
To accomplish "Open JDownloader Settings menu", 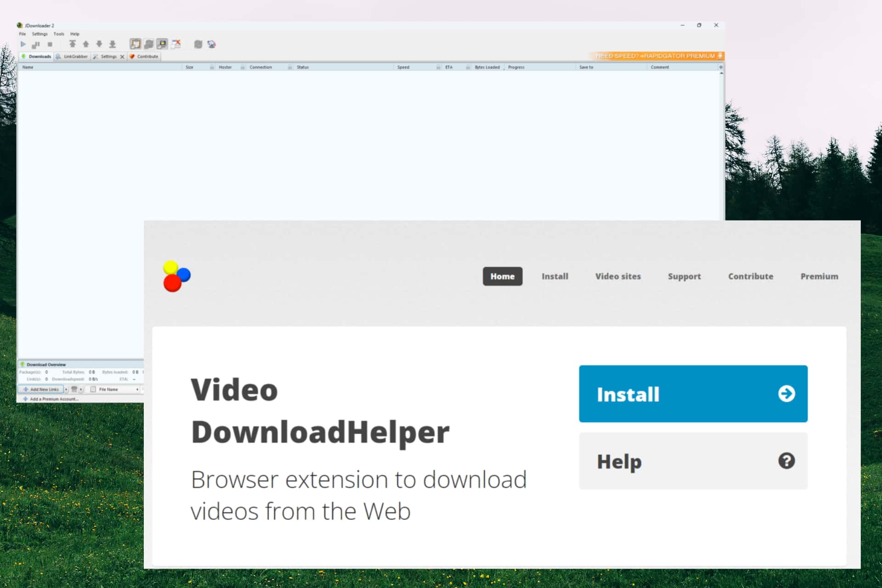I will [40, 34].
